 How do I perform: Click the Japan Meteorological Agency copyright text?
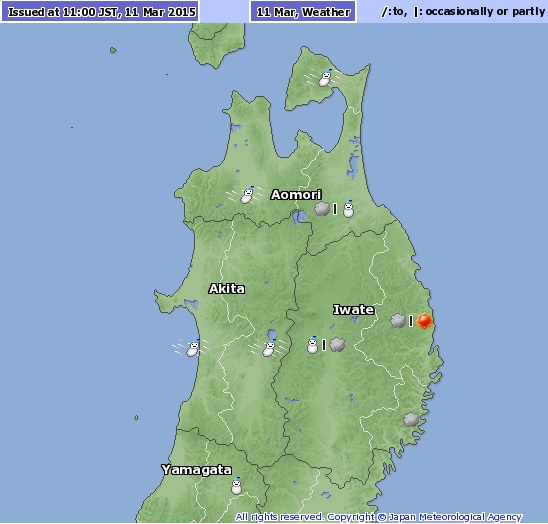coord(378,517)
